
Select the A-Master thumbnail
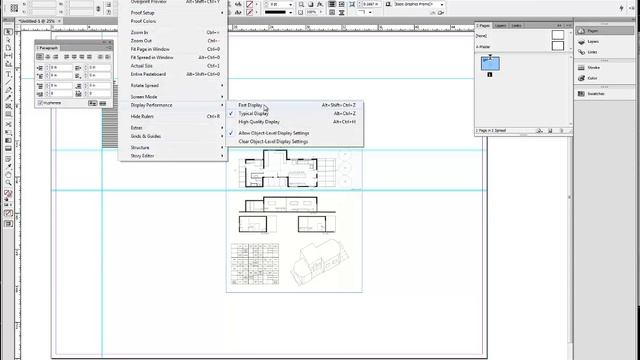558,46
